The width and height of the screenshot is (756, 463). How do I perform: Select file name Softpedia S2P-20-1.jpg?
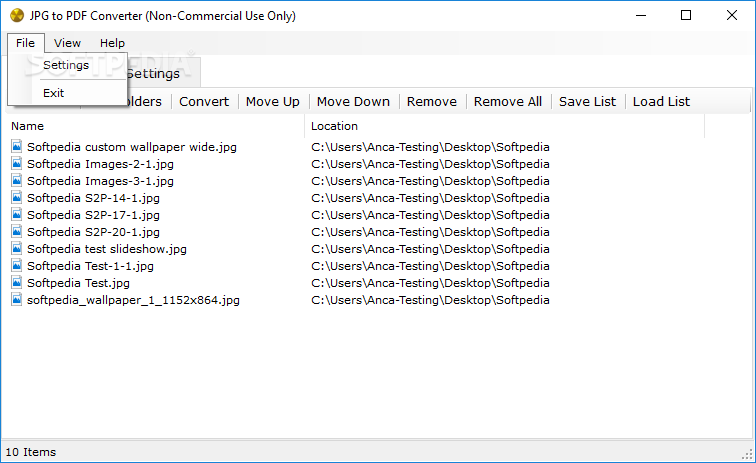(x=93, y=232)
